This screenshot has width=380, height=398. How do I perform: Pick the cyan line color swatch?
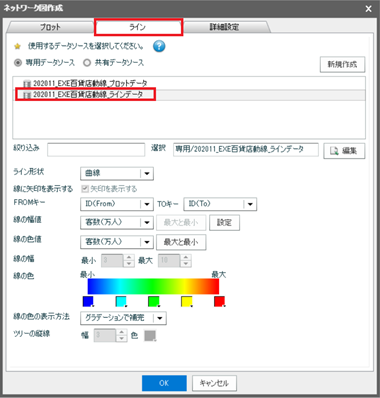[x=121, y=301]
